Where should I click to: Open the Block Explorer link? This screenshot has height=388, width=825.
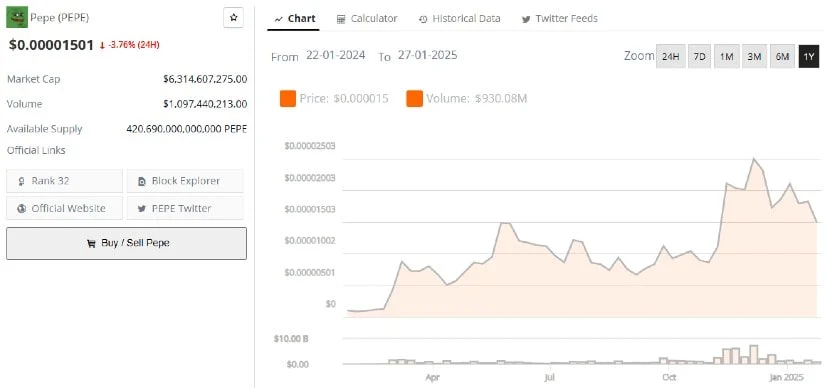click(185, 181)
